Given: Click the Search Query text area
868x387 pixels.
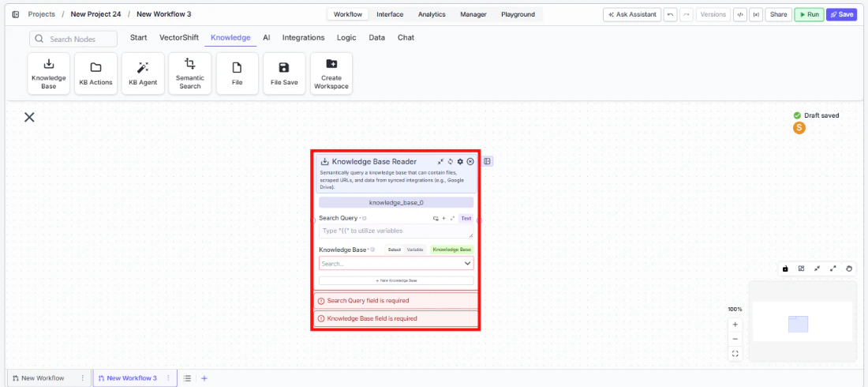Looking at the screenshot, I should tap(396, 231).
